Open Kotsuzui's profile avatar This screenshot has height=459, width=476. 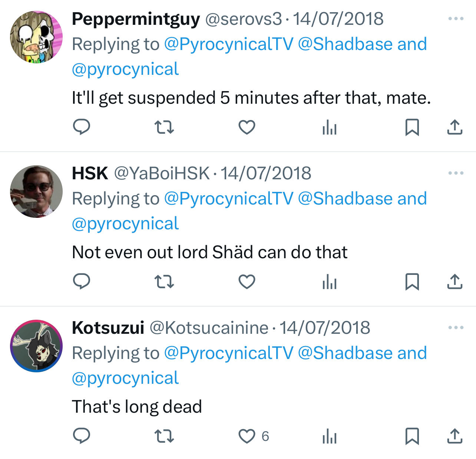click(36, 346)
